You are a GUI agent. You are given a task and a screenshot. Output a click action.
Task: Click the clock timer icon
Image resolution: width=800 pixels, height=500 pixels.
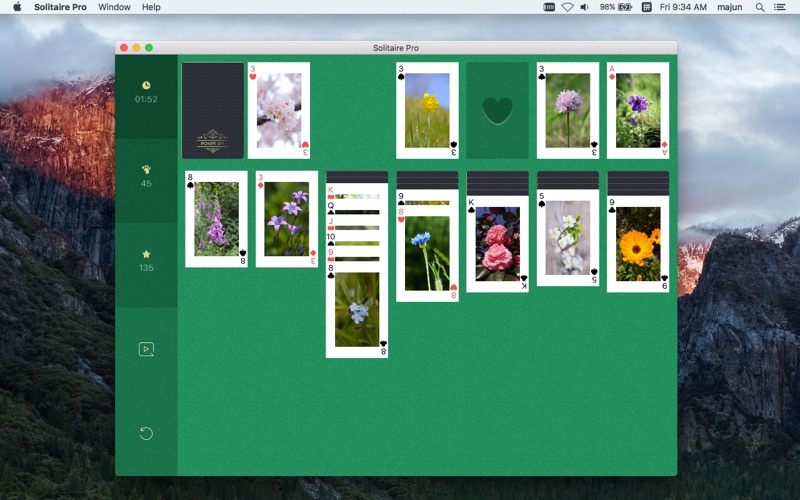[x=146, y=85]
